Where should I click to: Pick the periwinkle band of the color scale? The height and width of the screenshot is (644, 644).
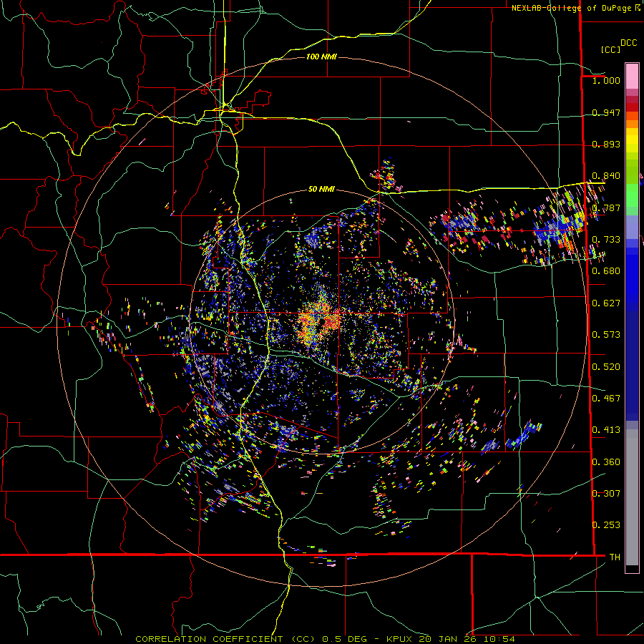coord(632,228)
